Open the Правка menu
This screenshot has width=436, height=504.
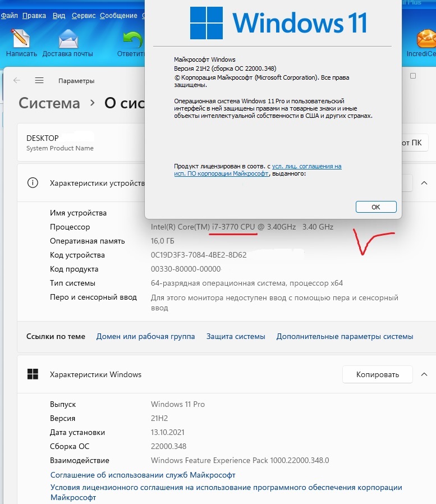[x=34, y=15]
